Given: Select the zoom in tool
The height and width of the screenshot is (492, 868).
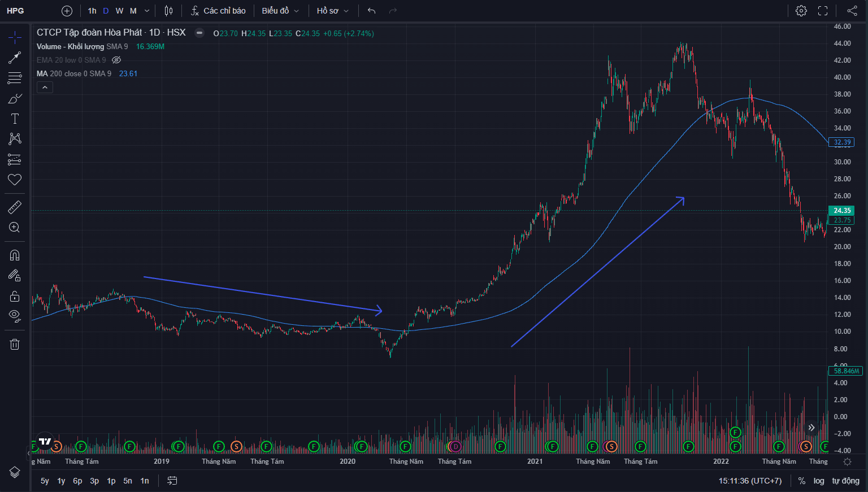Looking at the screenshot, I should [x=15, y=228].
